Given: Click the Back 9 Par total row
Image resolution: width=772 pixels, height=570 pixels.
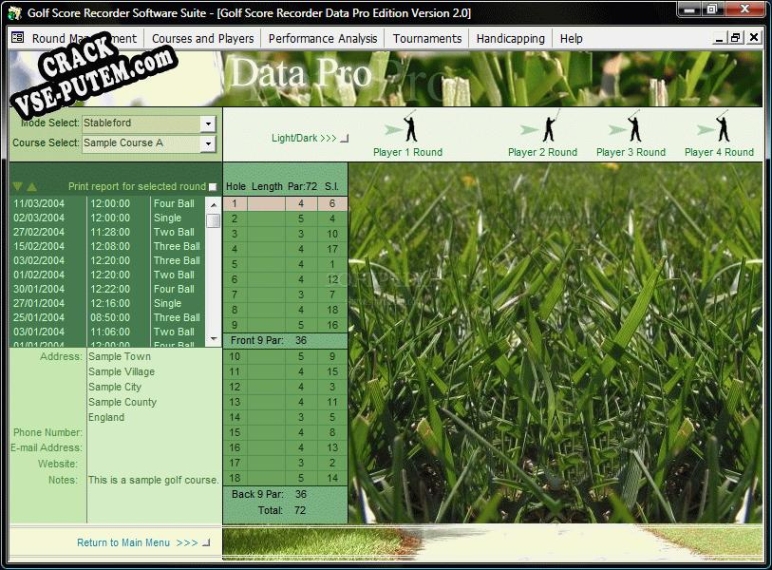Looking at the screenshot, I should 285,494.
